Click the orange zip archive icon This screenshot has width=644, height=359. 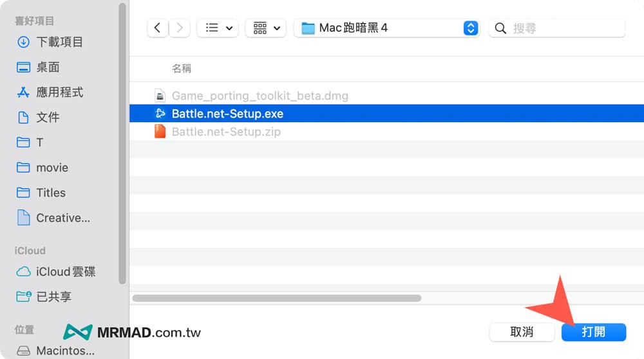click(160, 131)
